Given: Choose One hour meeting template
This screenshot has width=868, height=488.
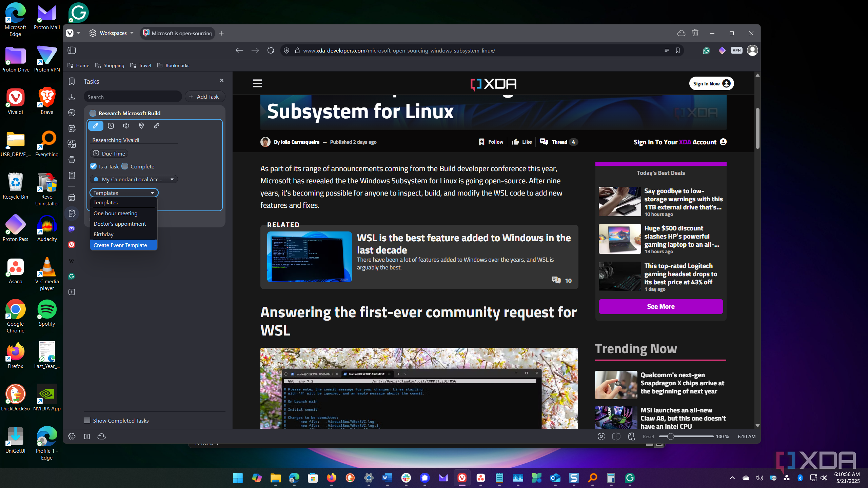Looking at the screenshot, I should pyautogui.click(x=123, y=213).
